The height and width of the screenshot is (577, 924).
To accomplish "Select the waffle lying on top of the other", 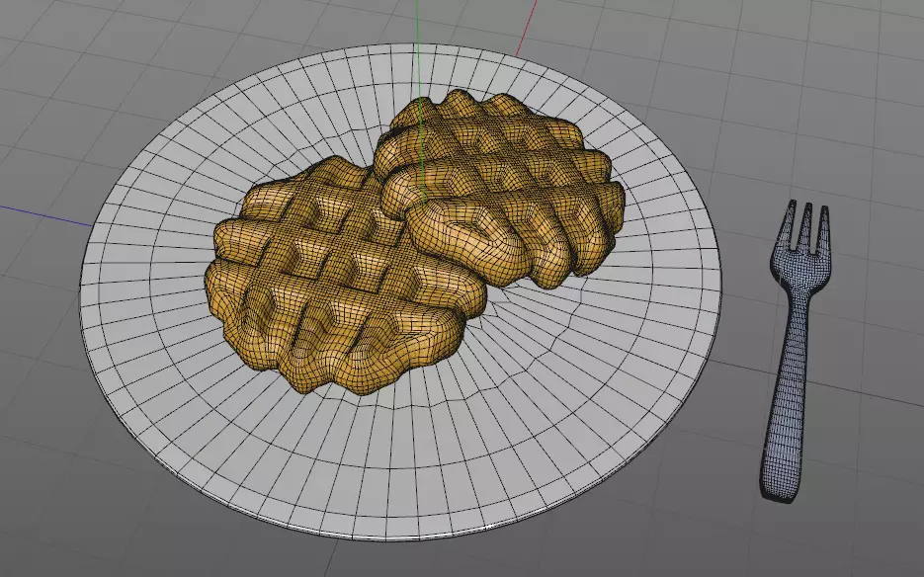I will (x=501, y=189).
